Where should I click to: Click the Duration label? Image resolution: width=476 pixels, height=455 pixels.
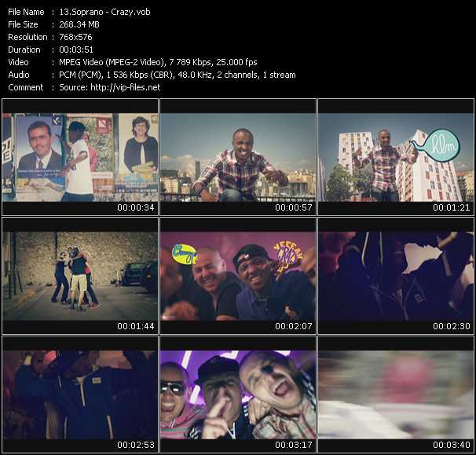[x=24, y=50]
